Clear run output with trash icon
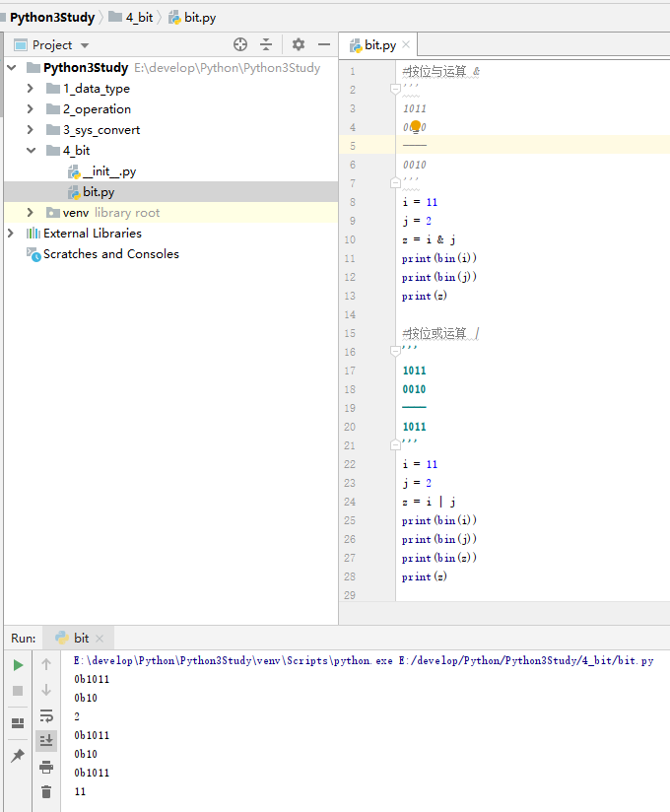670x812 pixels. click(x=46, y=791)
